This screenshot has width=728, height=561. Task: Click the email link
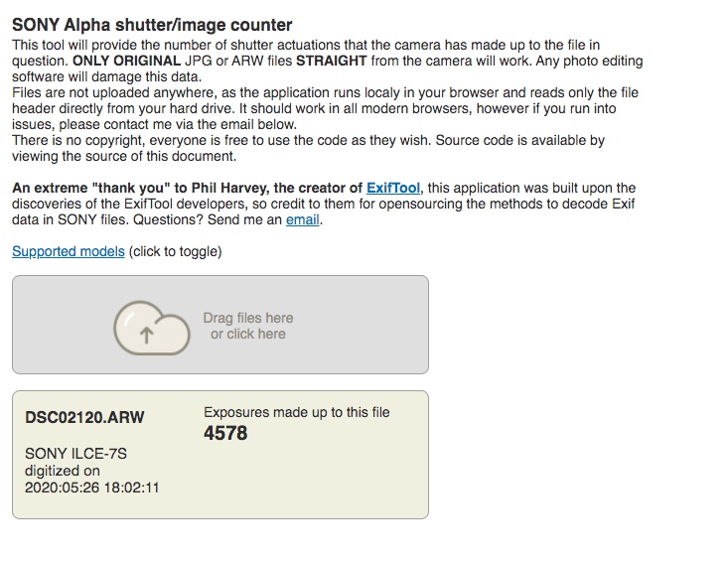point(302,219)
